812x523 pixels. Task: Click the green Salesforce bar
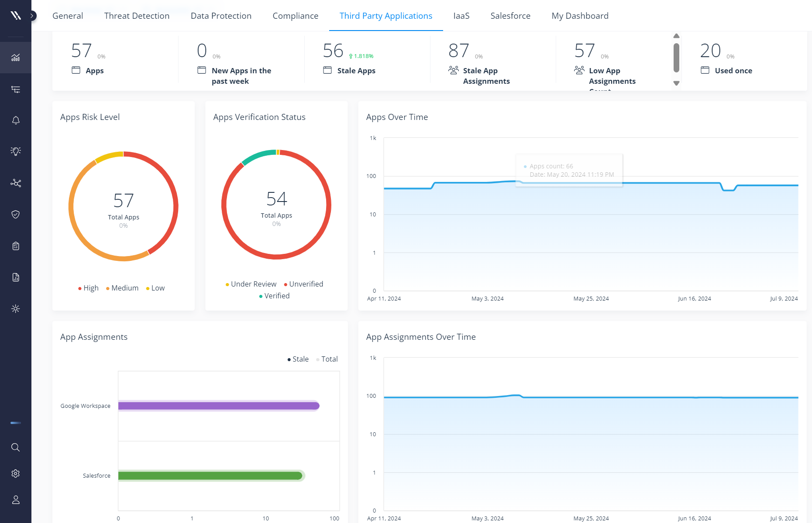[210, 475]
